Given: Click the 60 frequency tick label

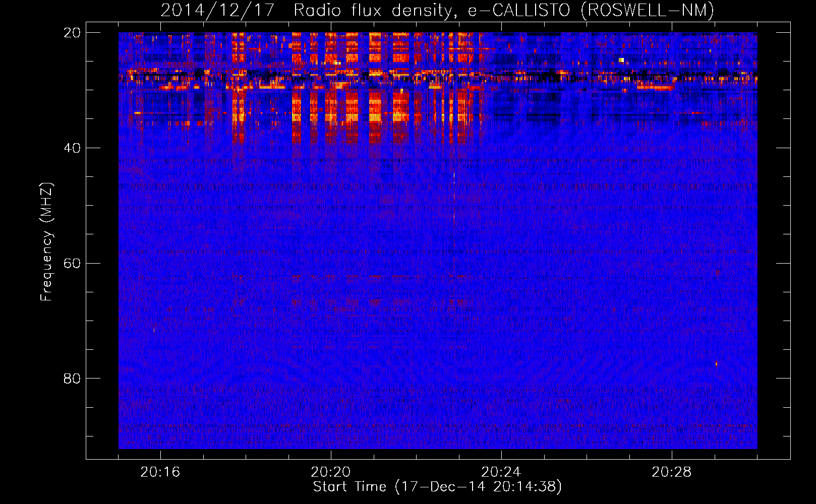Looking at the screenshot, I should click(72, 264).
